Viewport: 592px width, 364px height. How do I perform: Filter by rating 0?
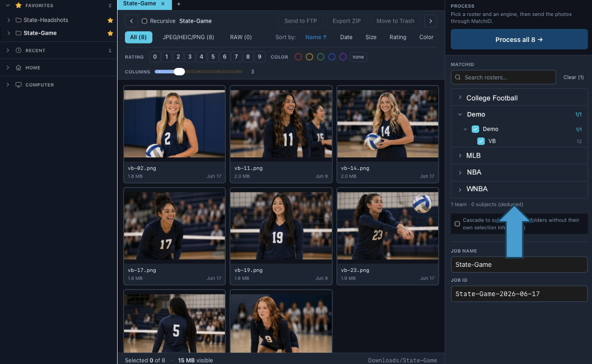point(155,57)
